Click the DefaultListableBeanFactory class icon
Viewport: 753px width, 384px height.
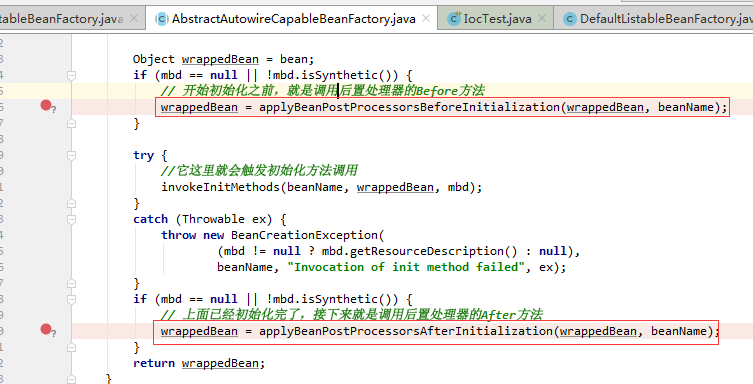570,19
